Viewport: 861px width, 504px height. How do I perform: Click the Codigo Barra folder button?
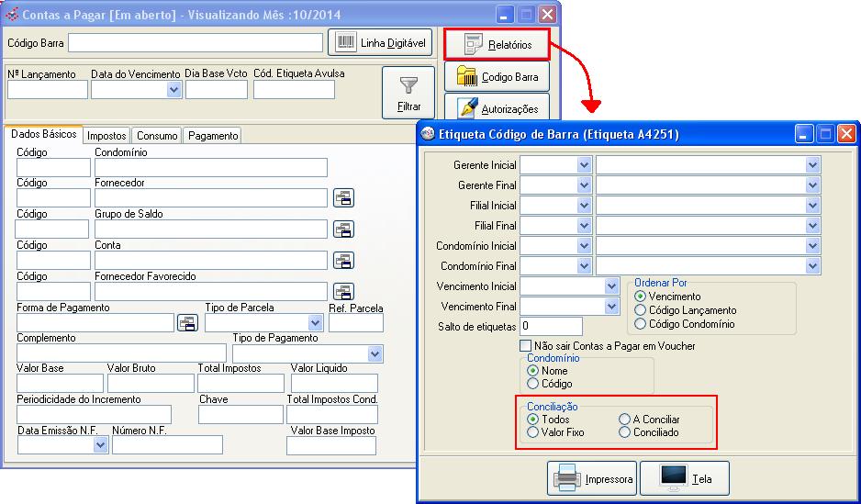pyautogui.click(x=497, y=77)
